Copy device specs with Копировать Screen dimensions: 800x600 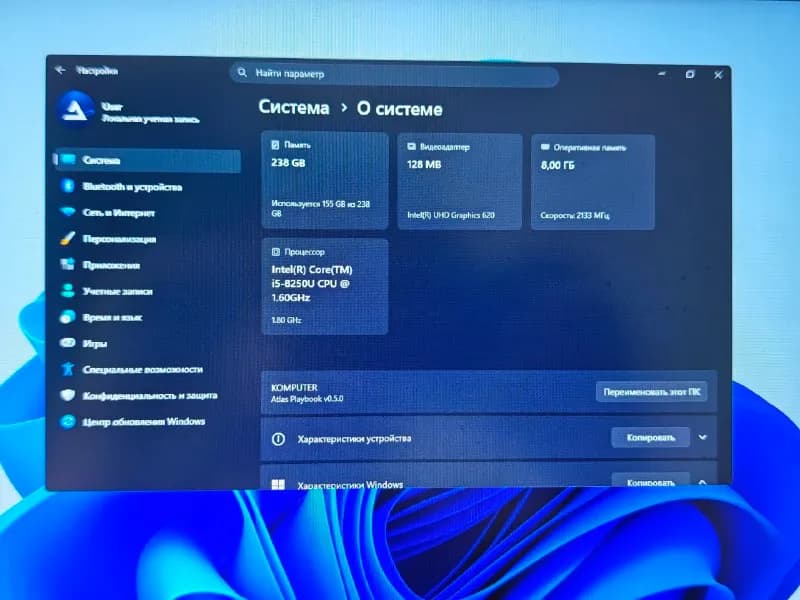pyautogui.click(x=651, y=438)
